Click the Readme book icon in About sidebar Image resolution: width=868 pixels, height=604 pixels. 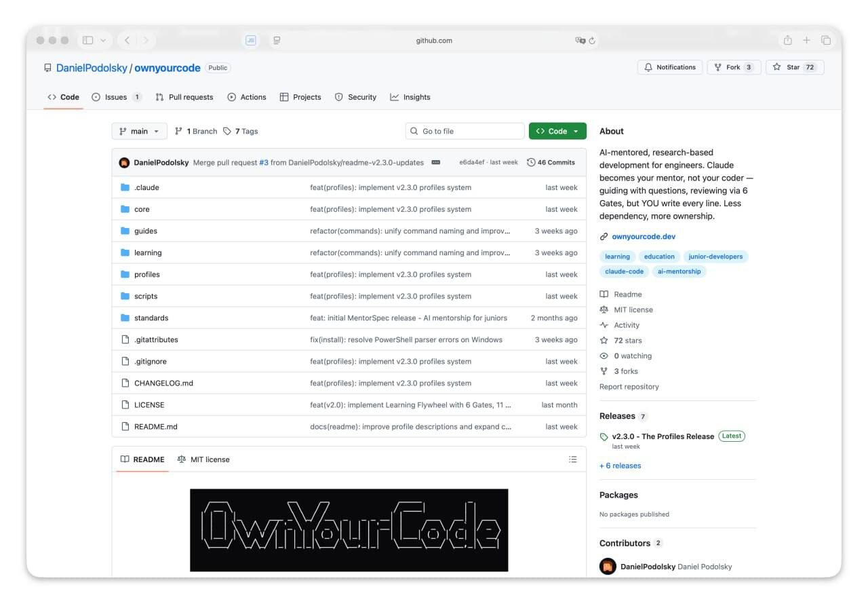[604, 294]
